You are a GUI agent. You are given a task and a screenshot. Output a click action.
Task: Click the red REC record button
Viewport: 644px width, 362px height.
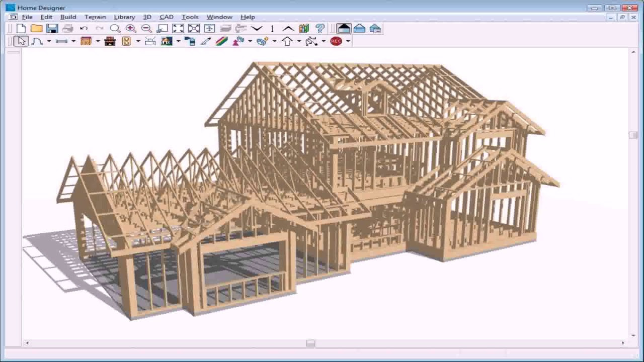coord(336,41)
